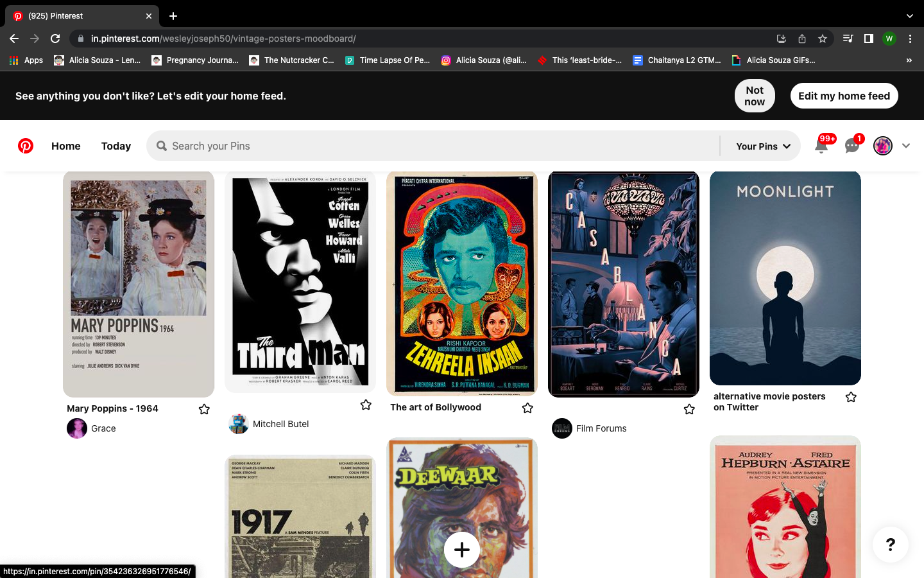Click the address bar URL
The width and height of the screenshot is (924, 578).
223,39
